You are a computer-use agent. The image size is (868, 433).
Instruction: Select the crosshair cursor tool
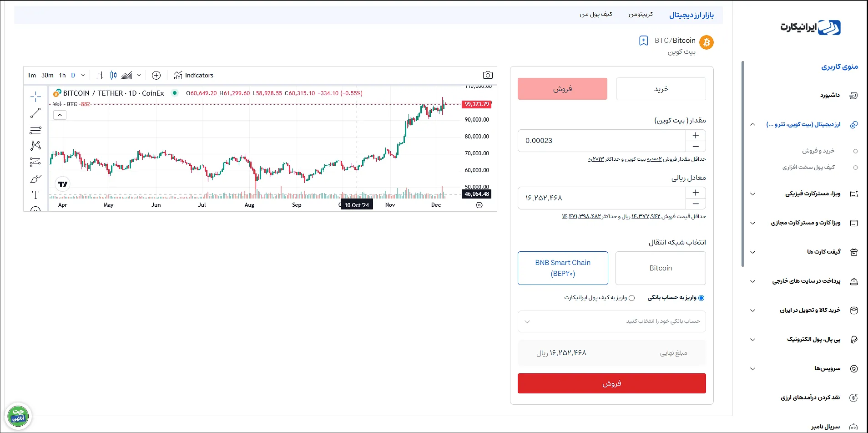tap(35, 97)
